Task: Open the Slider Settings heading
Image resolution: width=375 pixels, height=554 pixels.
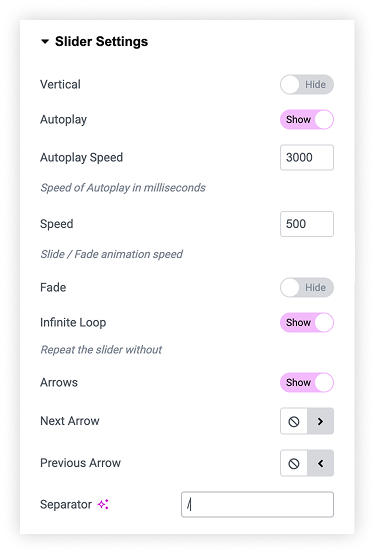Action: [101, 42]
